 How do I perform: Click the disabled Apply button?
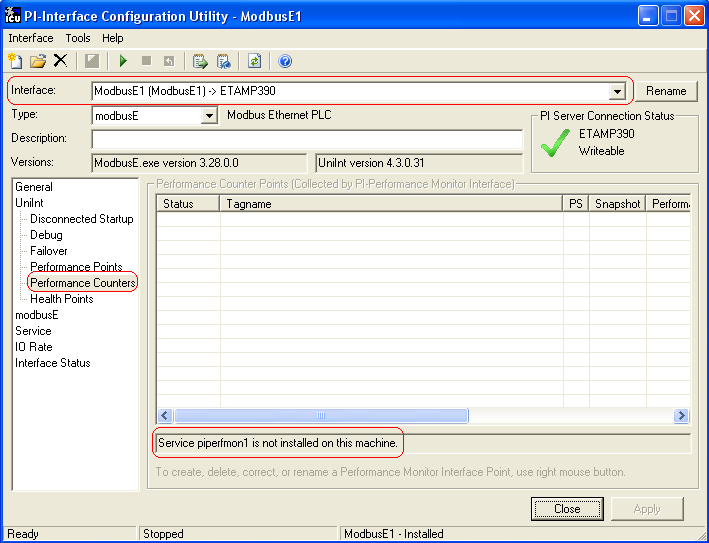tap(647, 509)
